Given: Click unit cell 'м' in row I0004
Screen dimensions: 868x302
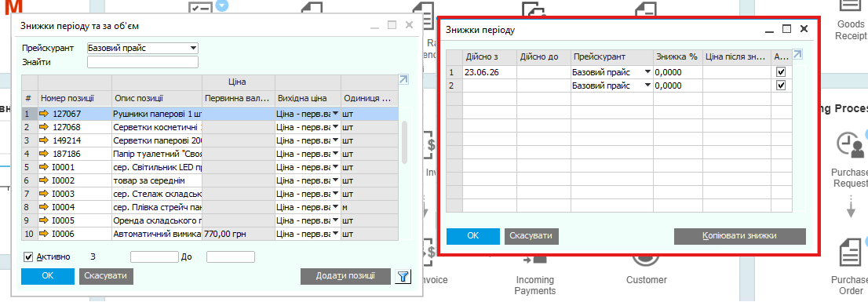Looking at the screenshot, I should 369,207.
